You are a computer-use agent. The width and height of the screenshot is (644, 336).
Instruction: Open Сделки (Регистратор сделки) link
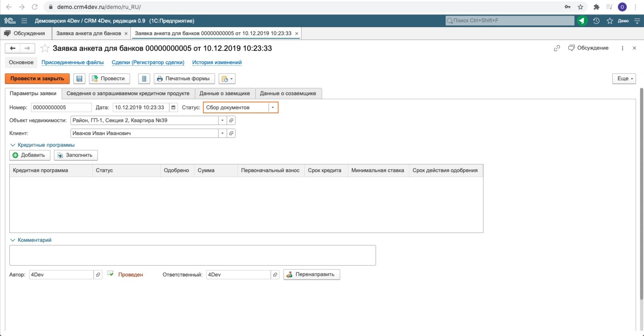[x=148, y=62]
